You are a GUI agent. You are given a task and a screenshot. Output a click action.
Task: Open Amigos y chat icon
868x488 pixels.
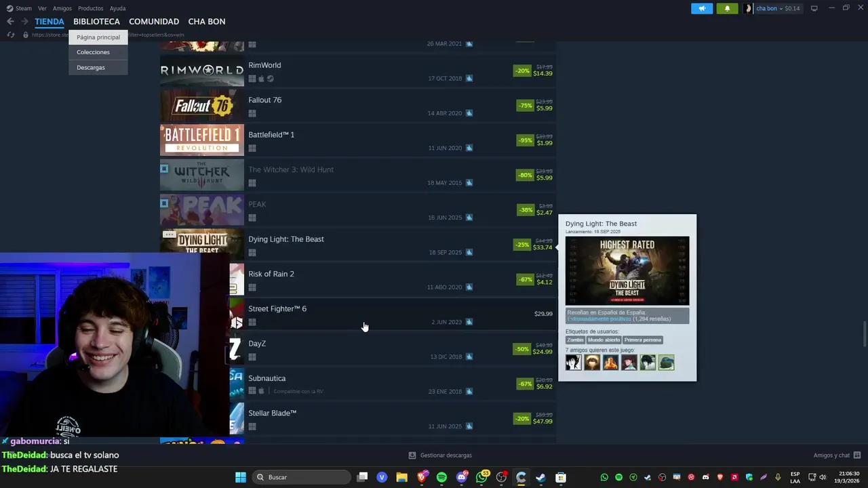pyautogui.click(x=857, y=455)
